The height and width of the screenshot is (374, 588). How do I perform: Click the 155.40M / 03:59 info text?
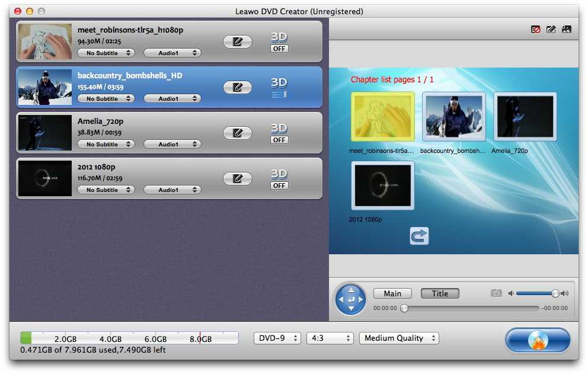[x=100, y=87]
